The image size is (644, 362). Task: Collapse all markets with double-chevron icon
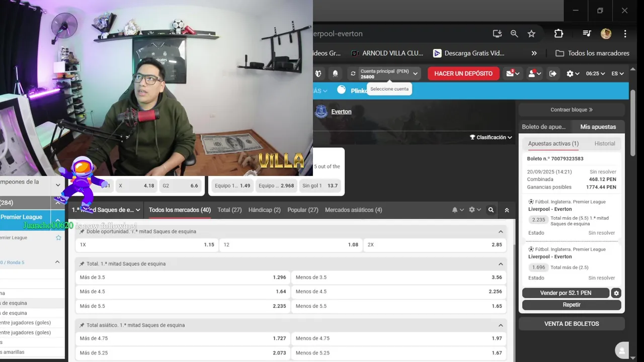(507, 210)
